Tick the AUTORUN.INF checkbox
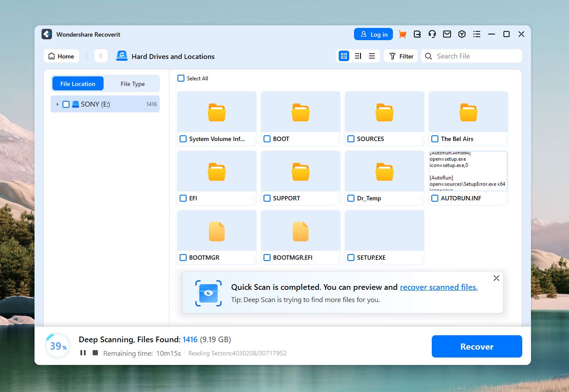Image resolution: width=569 pixels, height=392 pixels. tap(435, 198)
